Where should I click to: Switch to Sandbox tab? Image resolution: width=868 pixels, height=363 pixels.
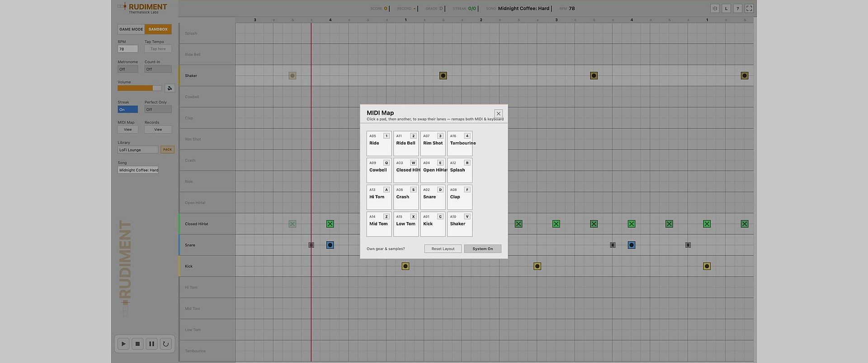(x=158, y=29)
